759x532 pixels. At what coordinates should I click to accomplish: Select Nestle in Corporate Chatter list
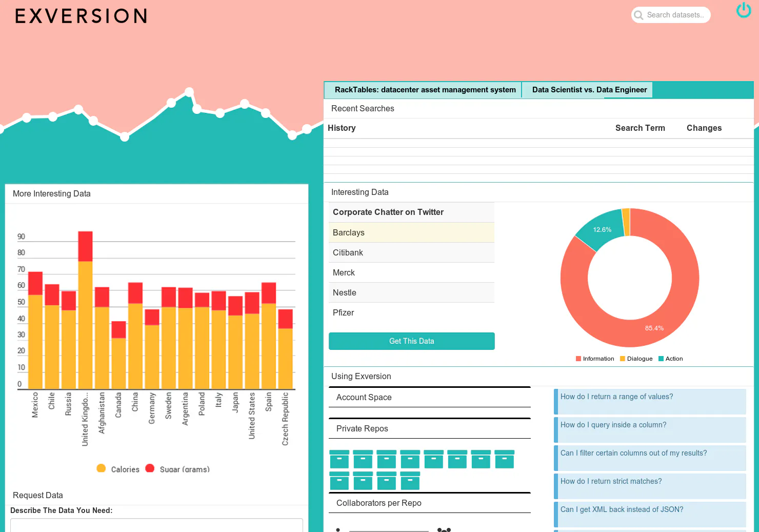[x=411, y=292]
